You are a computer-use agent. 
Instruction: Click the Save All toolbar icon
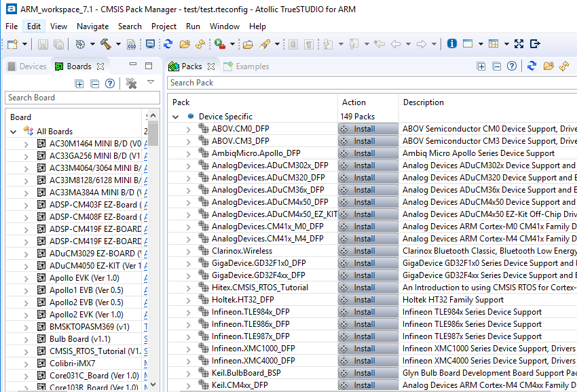click(58, 44)
